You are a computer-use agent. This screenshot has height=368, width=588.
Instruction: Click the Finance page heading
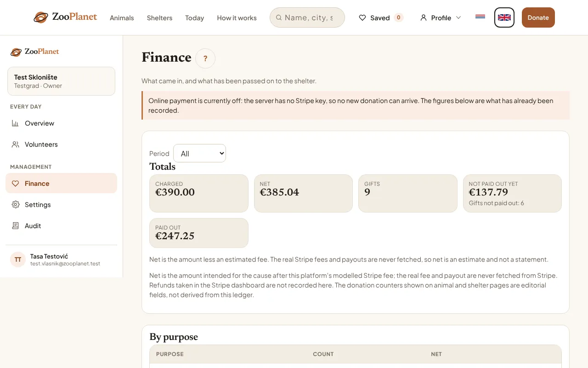point(166,57)
